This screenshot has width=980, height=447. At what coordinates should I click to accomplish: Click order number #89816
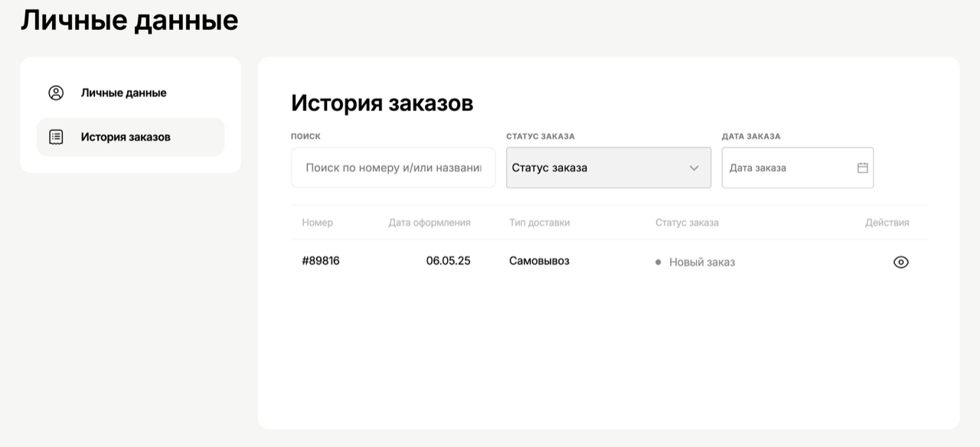click(x=321, y=260)
